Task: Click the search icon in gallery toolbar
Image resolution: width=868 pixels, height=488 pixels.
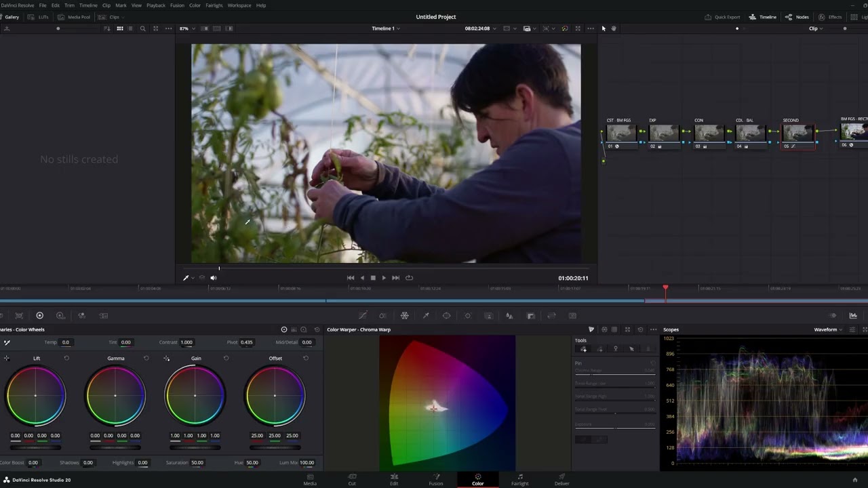Action: pos(142,28)
